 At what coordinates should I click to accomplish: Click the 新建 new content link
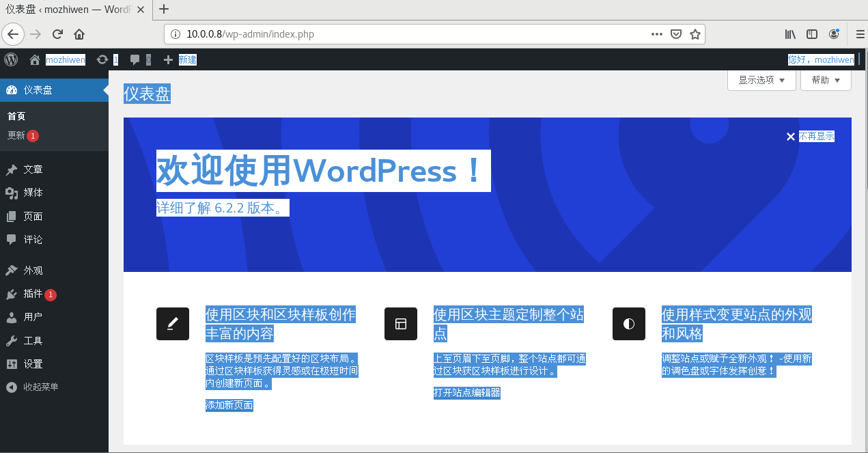pos(188,59)
